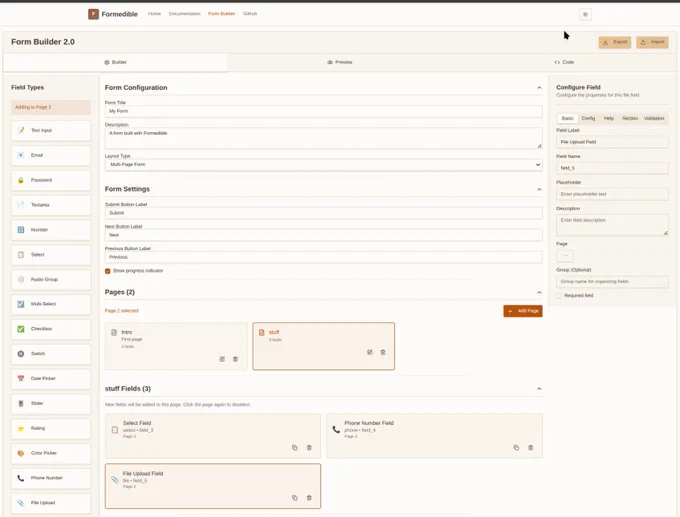
Task: Add a Textarea field type
Action: (x=51, y=205)
